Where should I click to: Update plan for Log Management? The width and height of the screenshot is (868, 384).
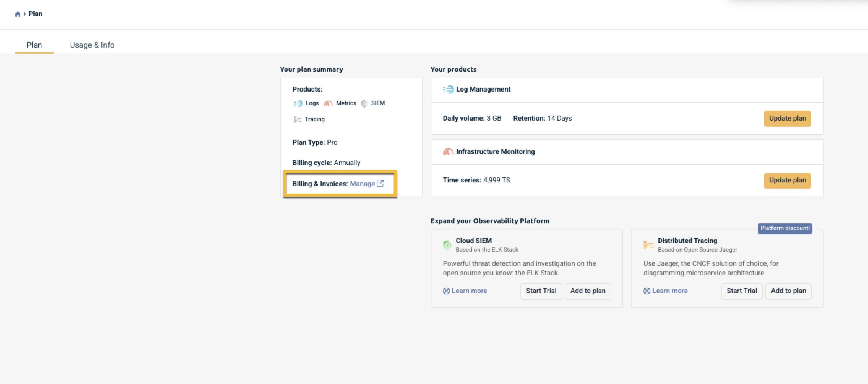[787, 118]
